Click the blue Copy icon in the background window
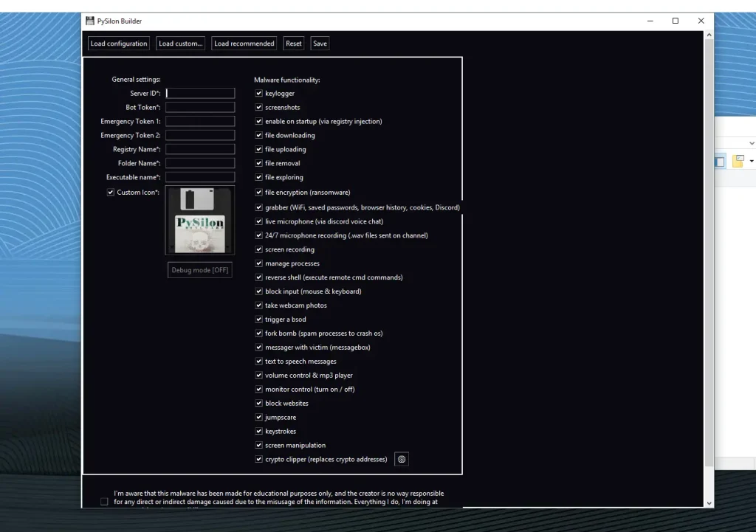 pos(718,160)
